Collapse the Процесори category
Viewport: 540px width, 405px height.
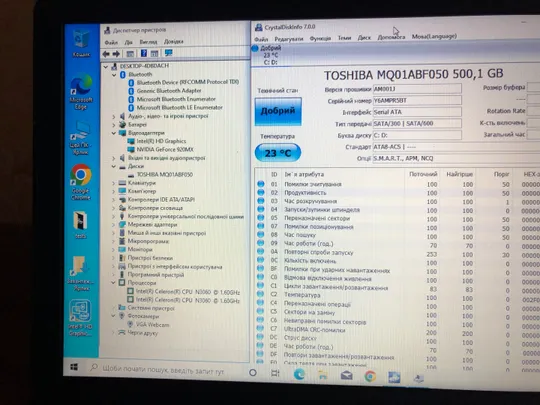coord(113,283)
